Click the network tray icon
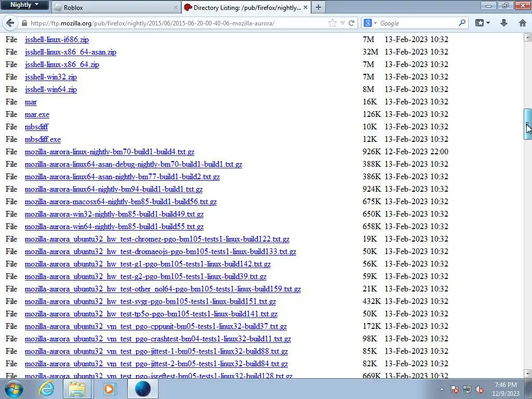The height and width of the screenshot is (399, 532). click(467, 389)
